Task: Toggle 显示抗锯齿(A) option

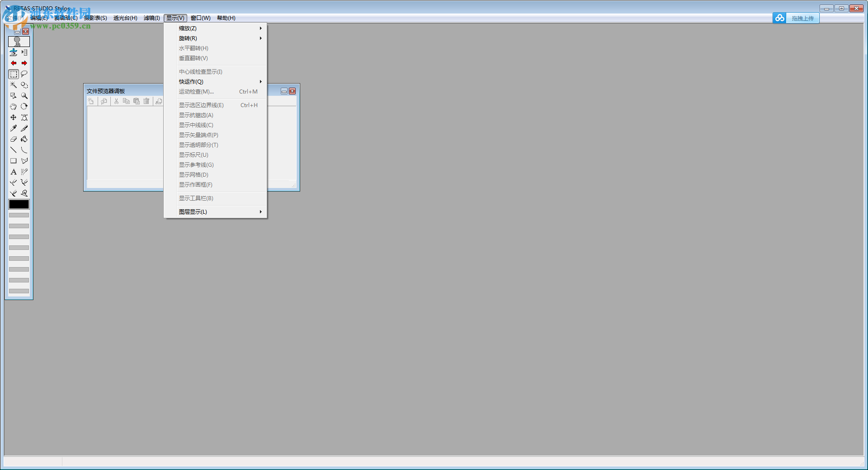Action: point(216,115)
